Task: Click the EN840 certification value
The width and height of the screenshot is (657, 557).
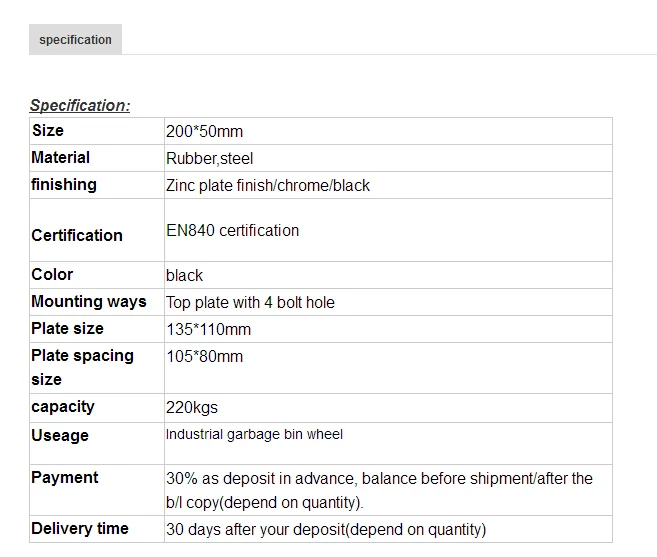Action: pos(232,231)
